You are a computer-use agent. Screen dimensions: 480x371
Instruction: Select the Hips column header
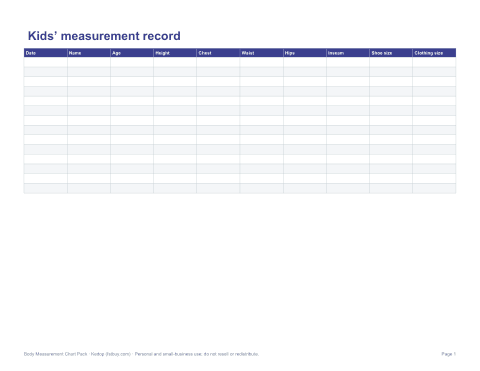click(305, 53)
